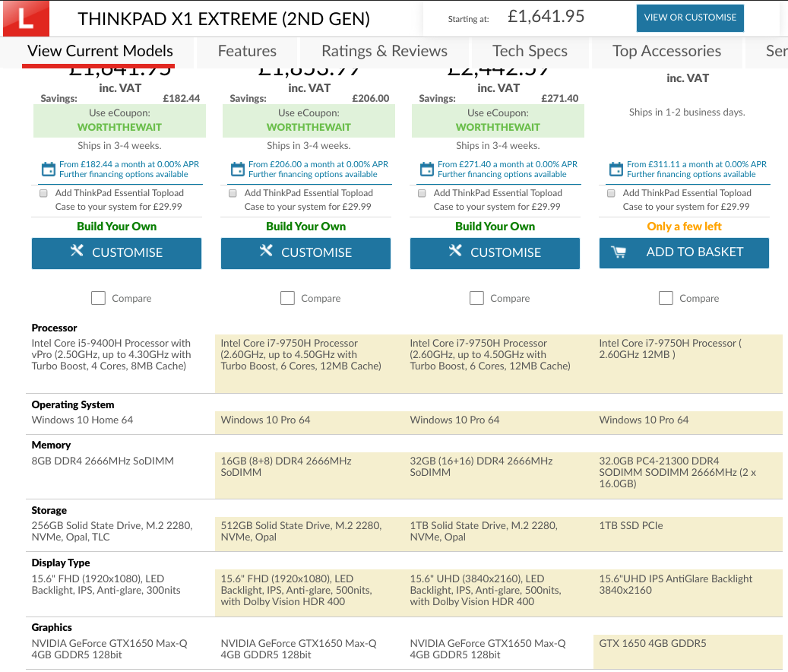Click the 512GB Solid State Drive storage cell
Screen dimensions: 788x672
point(301,531)
